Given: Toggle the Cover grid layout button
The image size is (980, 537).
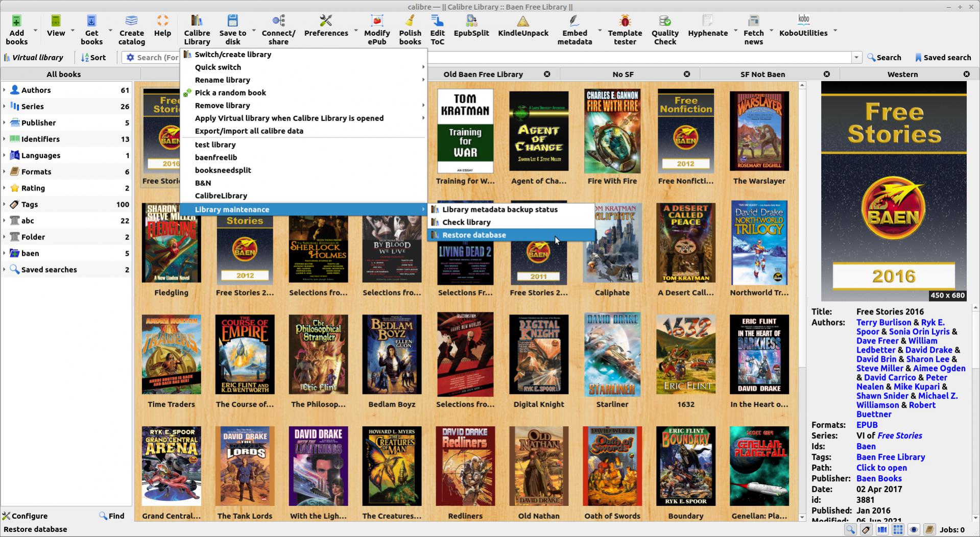Looking at the screenshot, I should pyautogui.click(x=898, y=529).
